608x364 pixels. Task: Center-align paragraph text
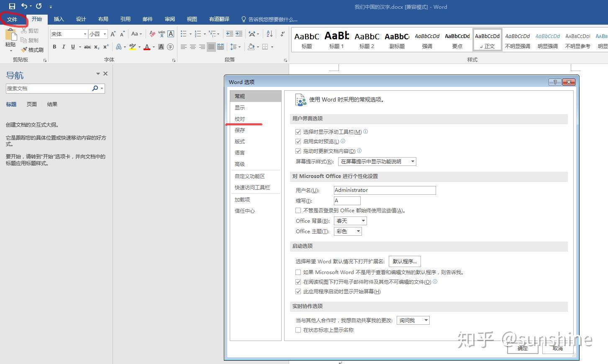tap(193, 47)
